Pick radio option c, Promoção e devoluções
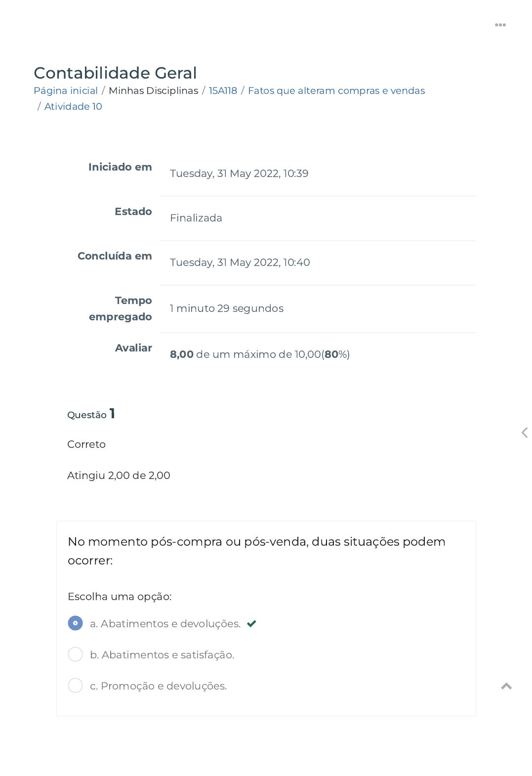 75,686
